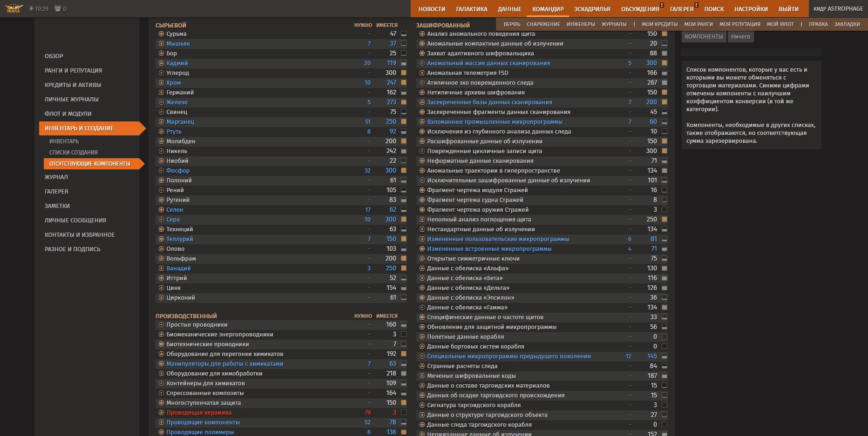Screen dimensions: 868x436
Task: Open ОБЗОР in sidebar
Action: [x=54, y=56]
